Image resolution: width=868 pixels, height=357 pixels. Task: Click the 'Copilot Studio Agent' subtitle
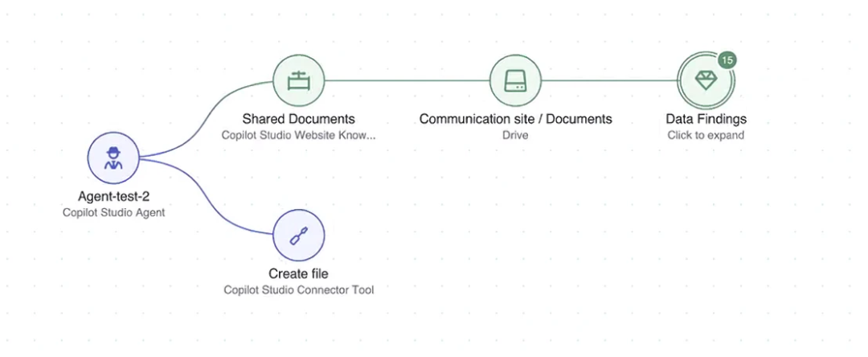[x=113, y=212]
